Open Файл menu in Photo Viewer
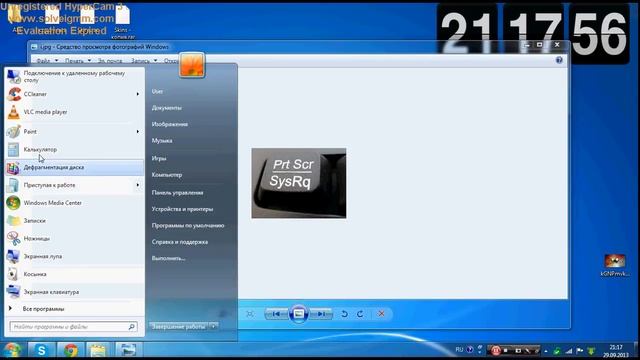This screenshot has width=640, height=360. (47, 60)
